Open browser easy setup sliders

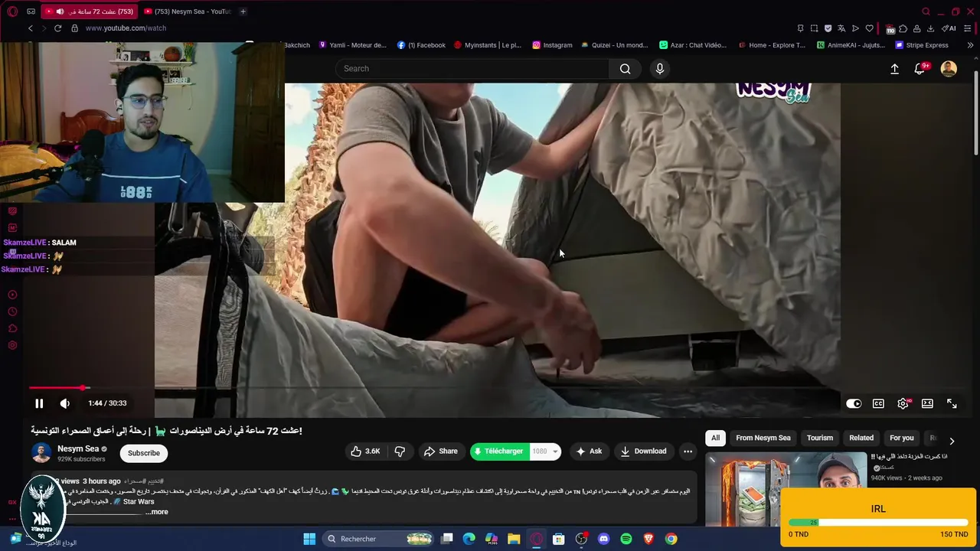tap(969, 28)
